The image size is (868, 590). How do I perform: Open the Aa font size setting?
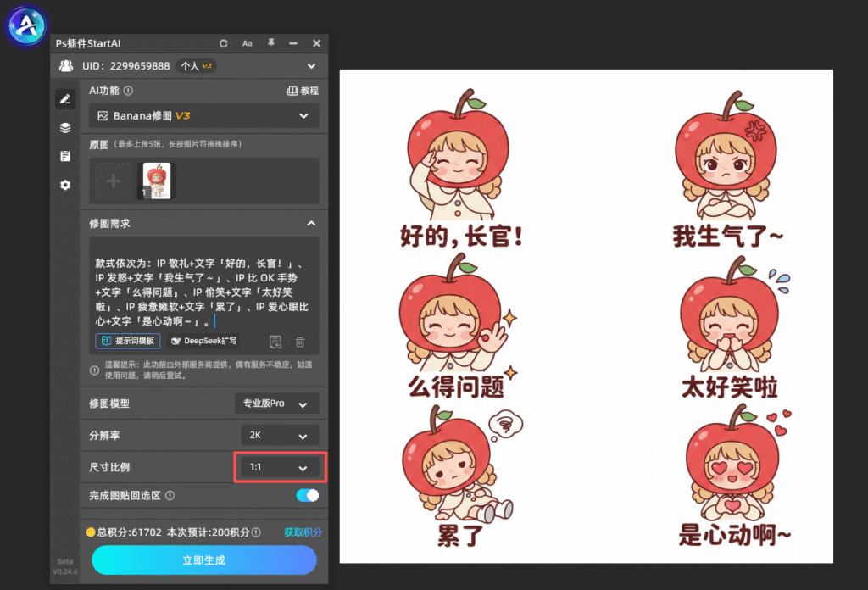coord(247,43)
